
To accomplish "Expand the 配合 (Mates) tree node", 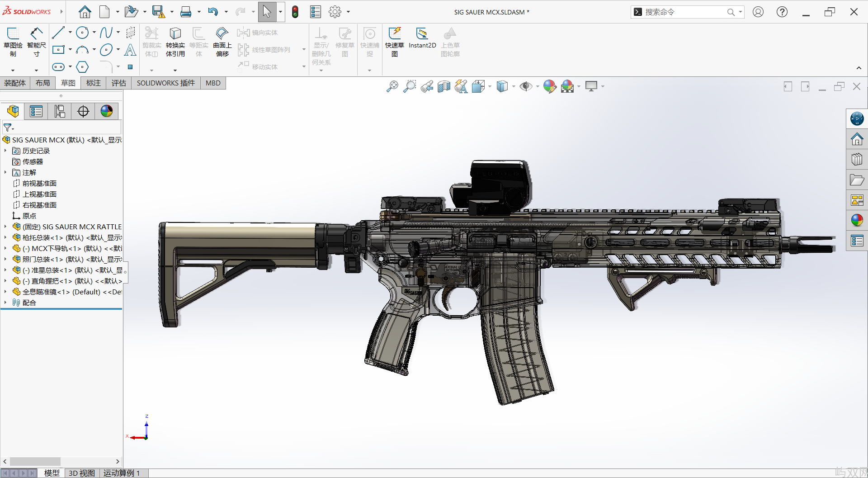I will (x=5, y=303).
